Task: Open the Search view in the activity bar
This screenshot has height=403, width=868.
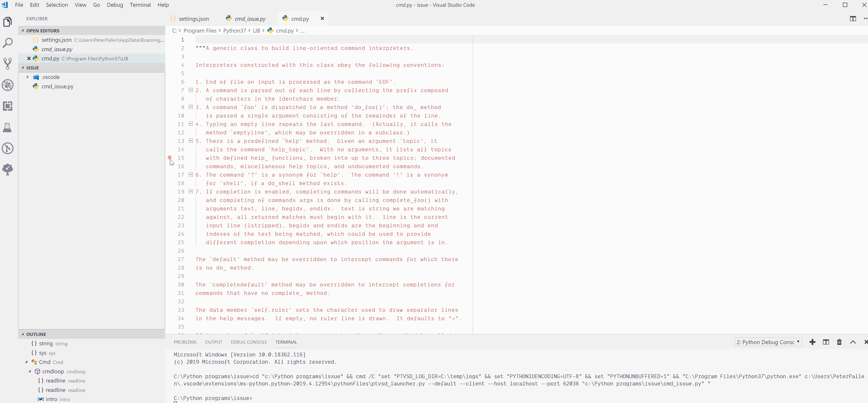Action: (x=8, y=43)
